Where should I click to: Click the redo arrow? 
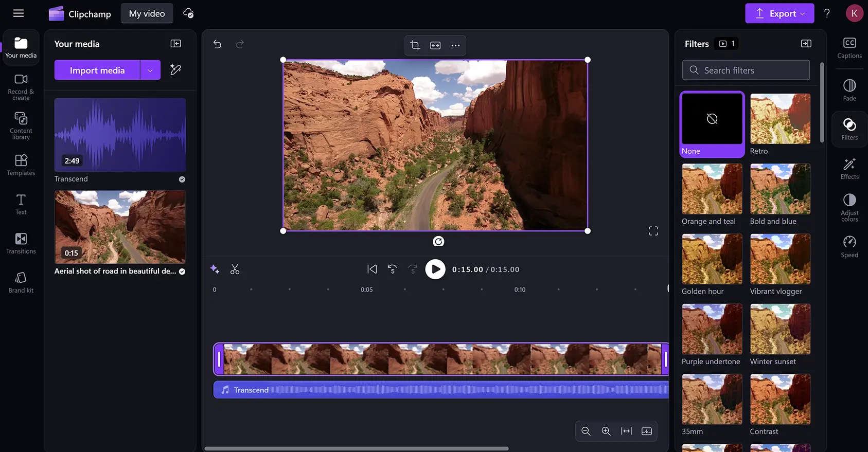(x=240, y=44)
